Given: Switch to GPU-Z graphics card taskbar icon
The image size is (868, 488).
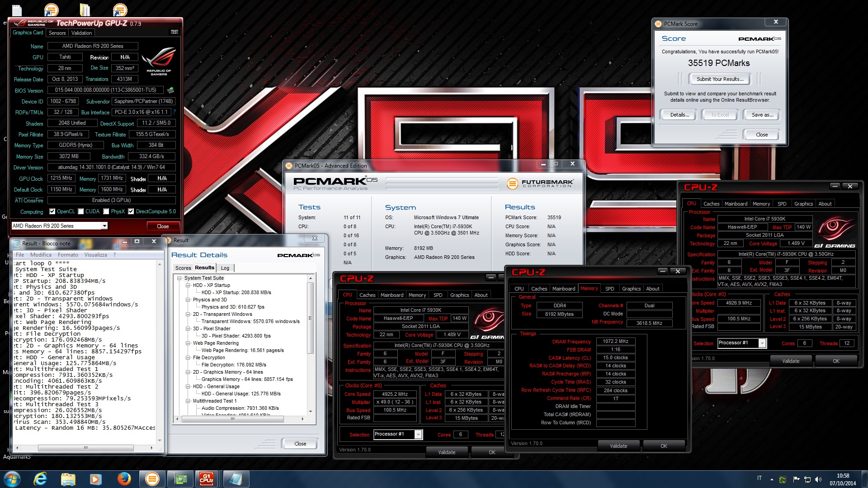Looking at the screenshot, I should click(x=180, y=479).
